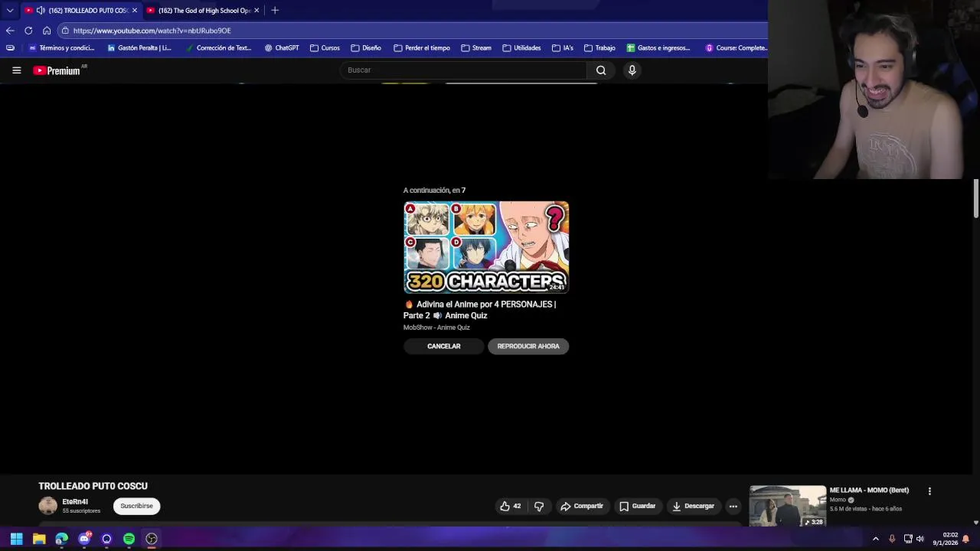Click the microphone tray icon
Viewport: 980px width, 551px height.
pyautogui.click(x=892, y=539)
